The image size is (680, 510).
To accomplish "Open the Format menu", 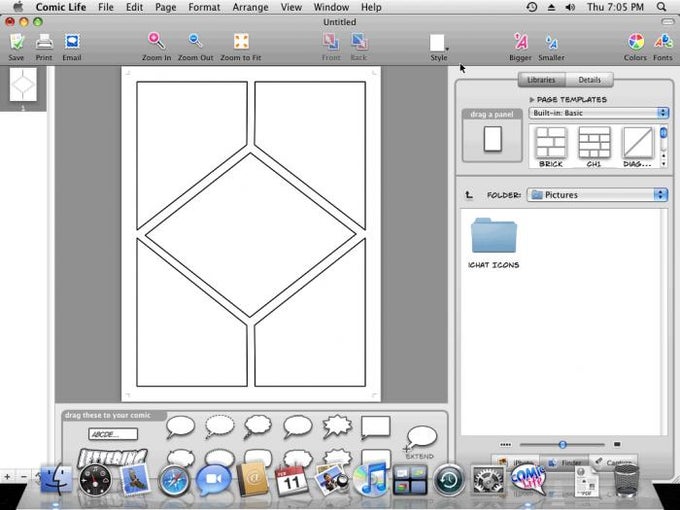I will 204,7.
